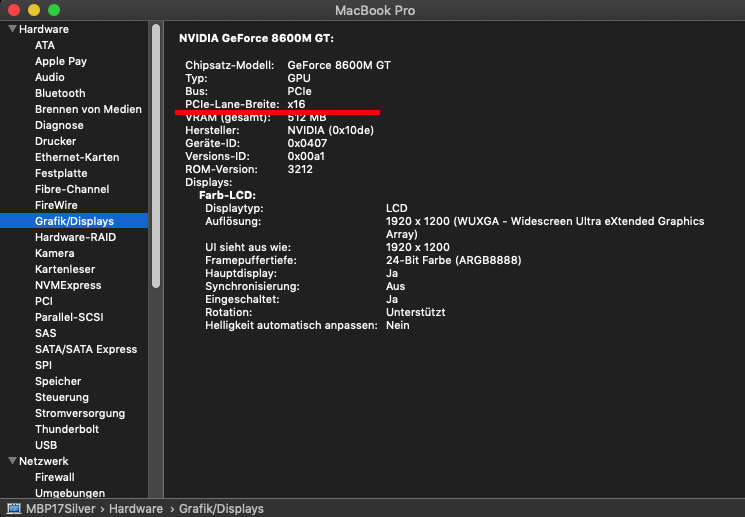
Task: Click the Framepuffertiefe value 24-Bit Farbe
Action: tap(453, 260)
